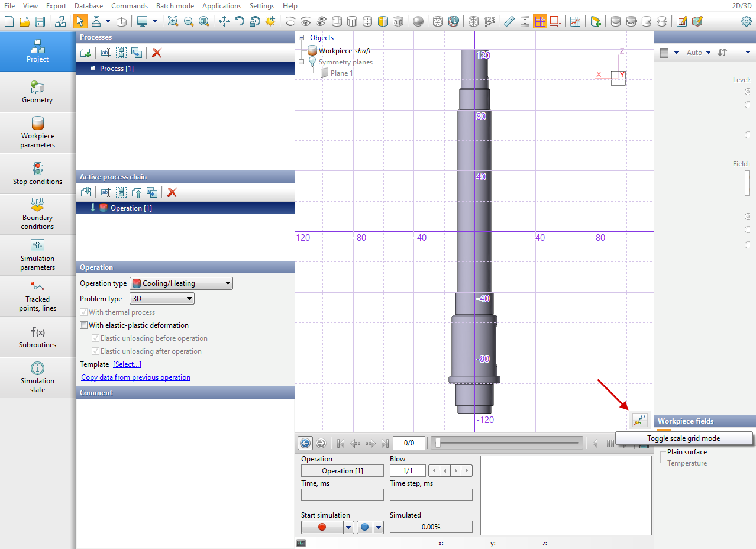
Task: Click the Toggle scale grid mode button
Action: [640, 419]
